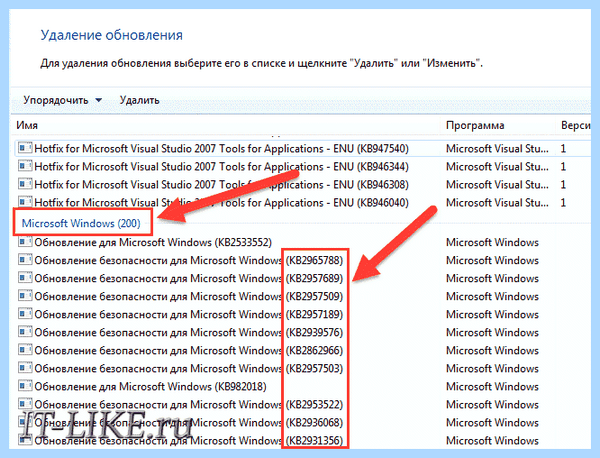Click icon of hotfix KB946344 row
The image size is (600, 458).
point(25,165)
